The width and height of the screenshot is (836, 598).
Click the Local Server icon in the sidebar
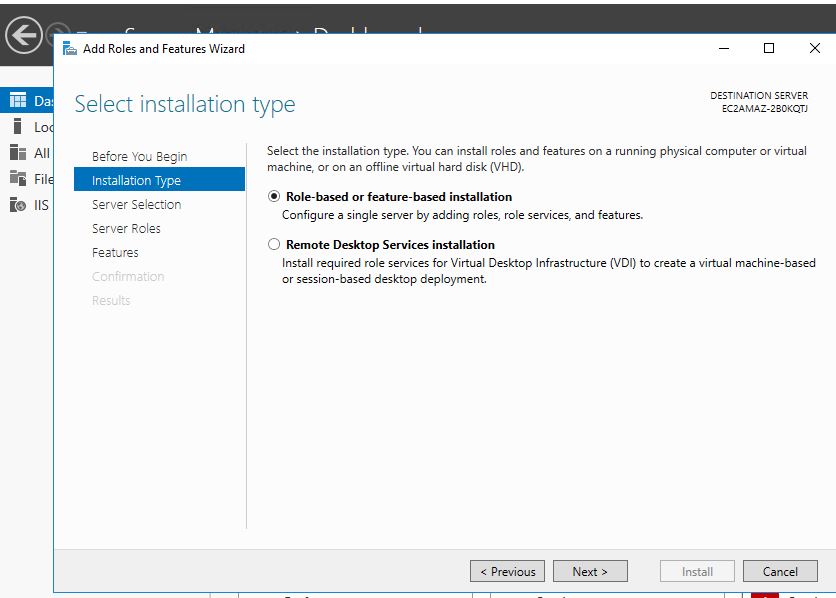point(17,127)
